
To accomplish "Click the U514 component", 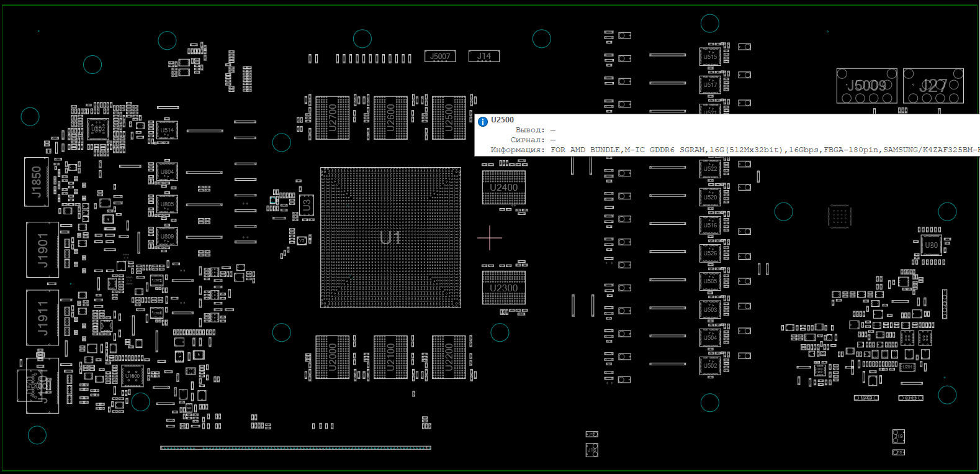I will pyautogui.click(x=167, y=130).
